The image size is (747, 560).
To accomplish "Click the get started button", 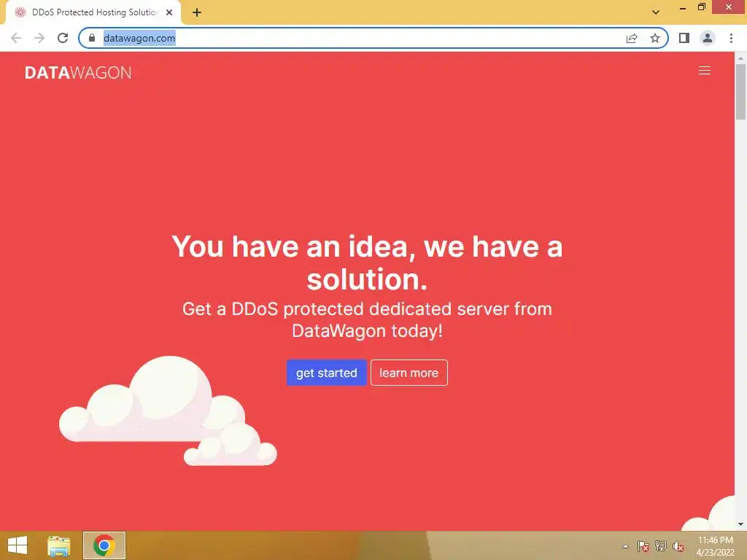I will pos(326,373).
